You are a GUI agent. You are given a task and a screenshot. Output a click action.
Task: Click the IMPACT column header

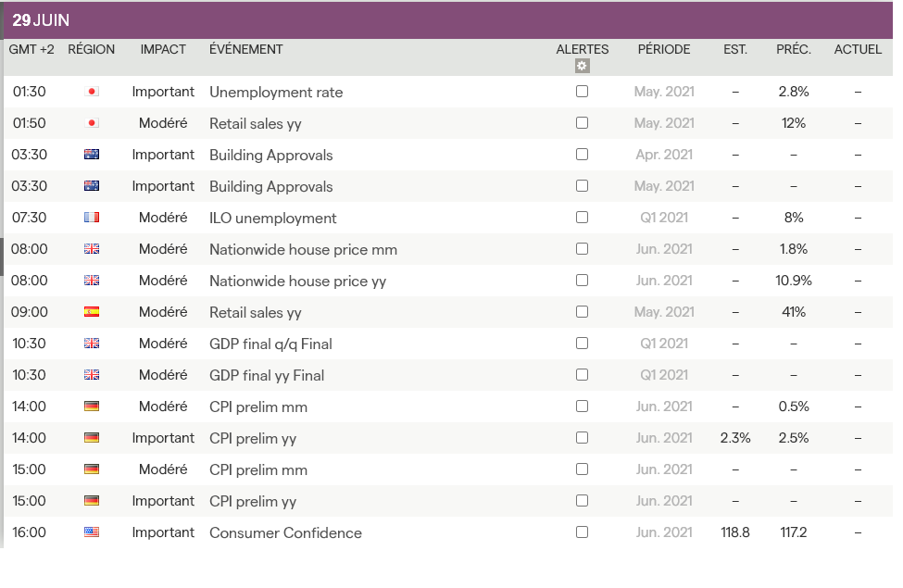pyautogui.click(x=163, y=49)
